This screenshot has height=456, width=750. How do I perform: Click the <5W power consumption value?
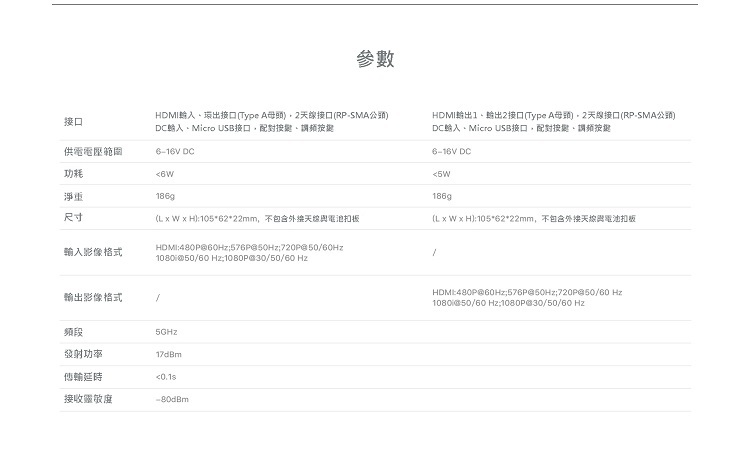coord(442,174)
